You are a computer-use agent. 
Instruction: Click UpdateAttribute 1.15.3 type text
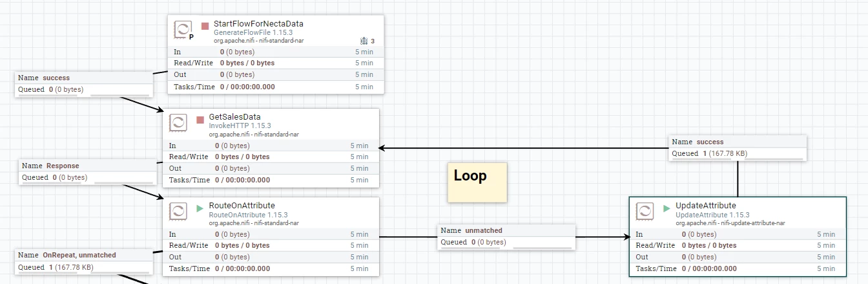[x=712, y=215]
